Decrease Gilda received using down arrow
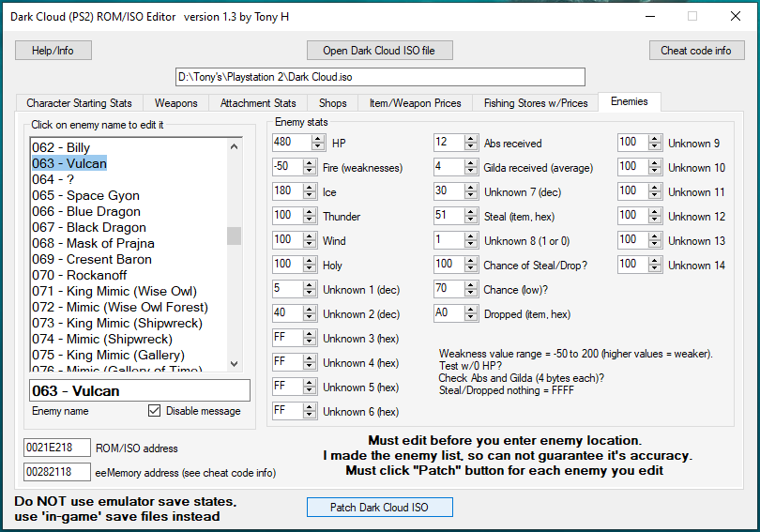Image resolution: width=760 pixels, height=532 pixels. click(472, 172)
